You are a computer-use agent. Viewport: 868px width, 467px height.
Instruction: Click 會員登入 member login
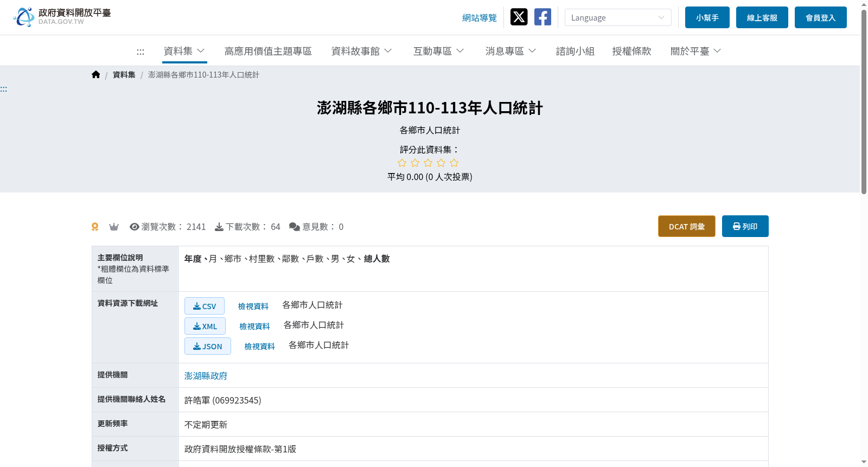(x=821, y=17)
